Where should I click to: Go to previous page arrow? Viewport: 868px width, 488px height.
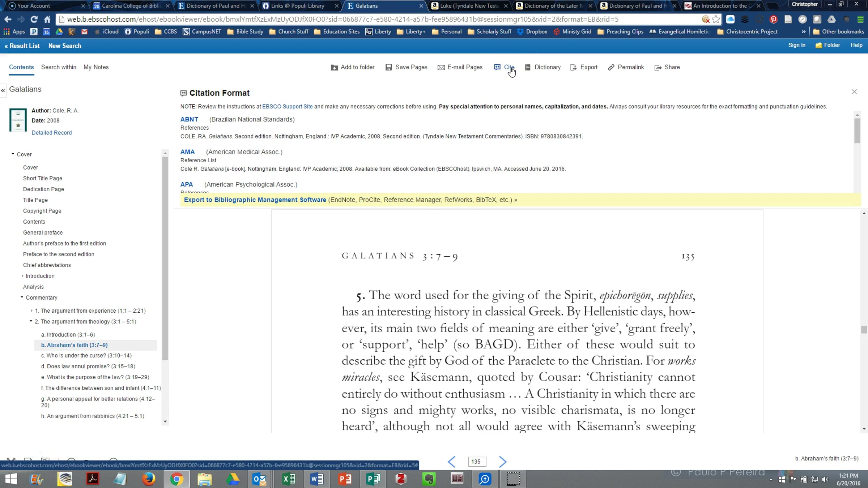click(x=451, y=462)
